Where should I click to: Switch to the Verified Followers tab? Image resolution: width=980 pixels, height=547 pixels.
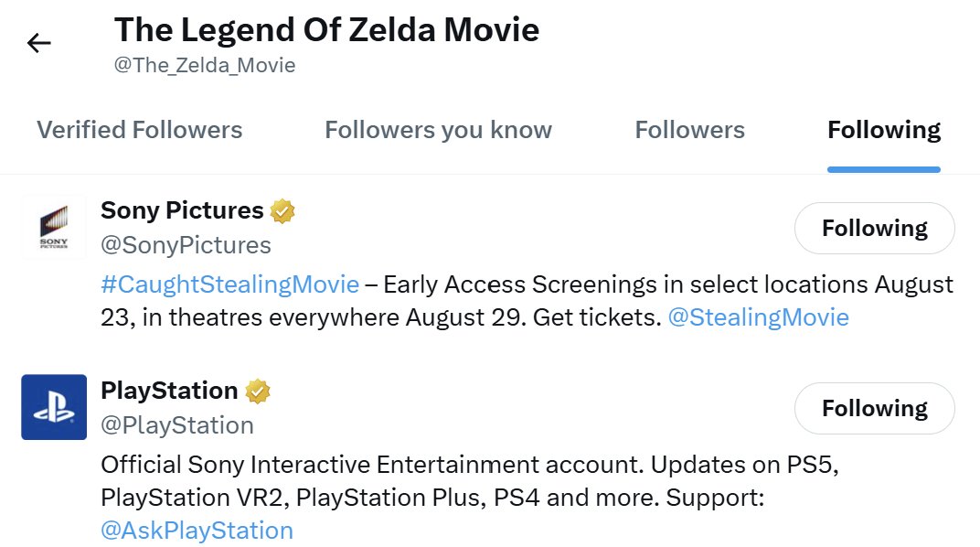(x=140, y=130)
